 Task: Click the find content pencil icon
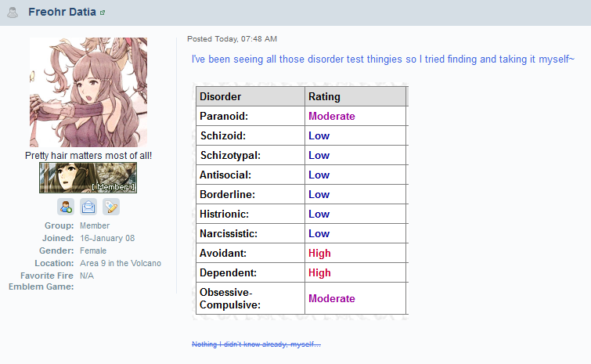point(111,207)
